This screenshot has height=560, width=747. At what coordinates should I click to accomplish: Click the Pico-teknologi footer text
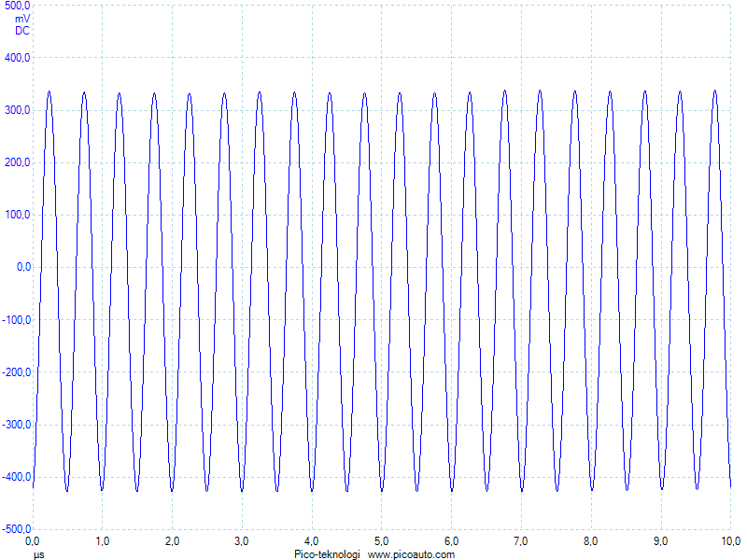[x=327, y=554]
